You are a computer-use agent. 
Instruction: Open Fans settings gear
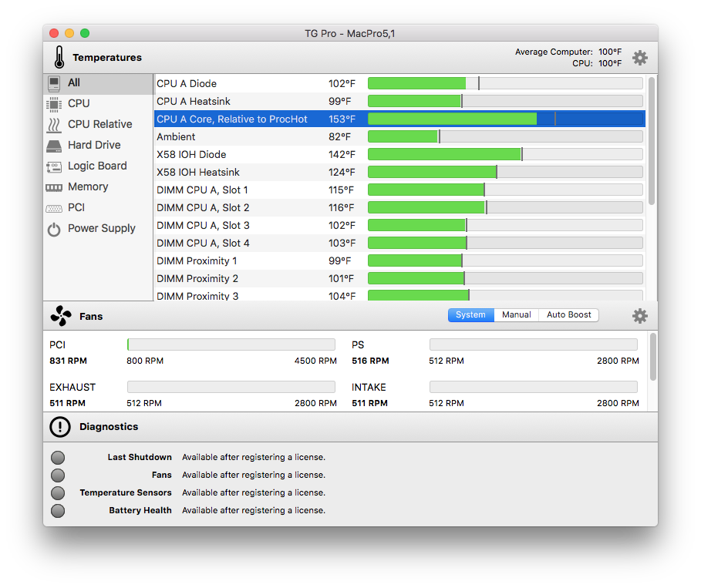[640, 316]
